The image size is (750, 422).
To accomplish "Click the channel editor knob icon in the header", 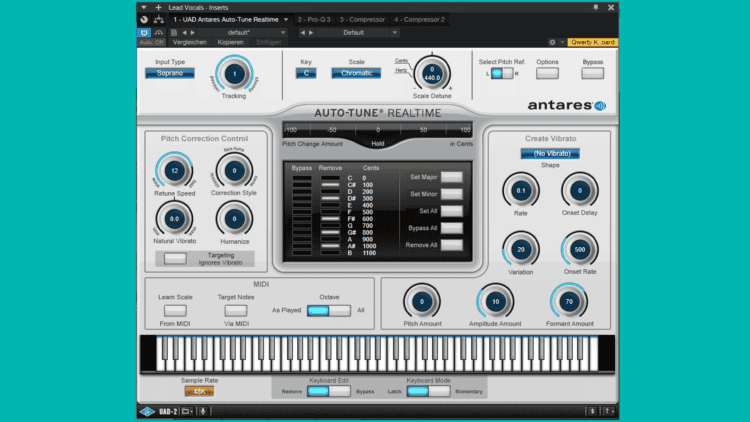I will click(x=144, y=20).
